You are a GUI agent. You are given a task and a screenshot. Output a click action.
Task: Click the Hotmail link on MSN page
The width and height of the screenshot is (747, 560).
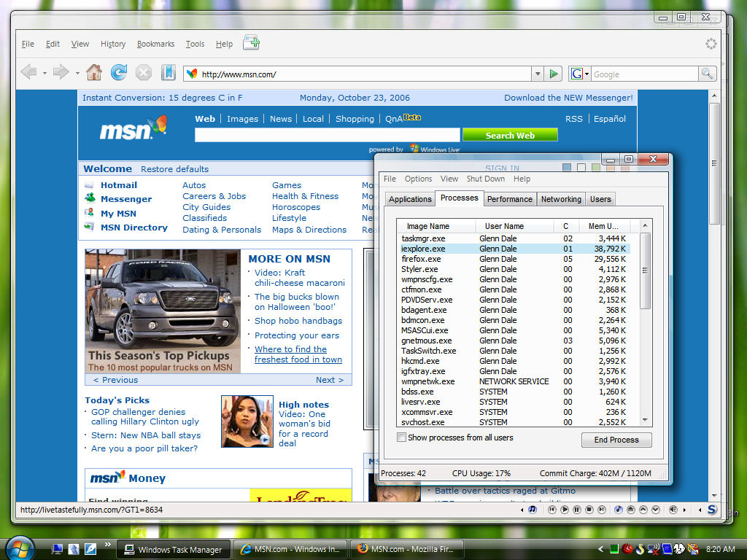tap(119, 185)
